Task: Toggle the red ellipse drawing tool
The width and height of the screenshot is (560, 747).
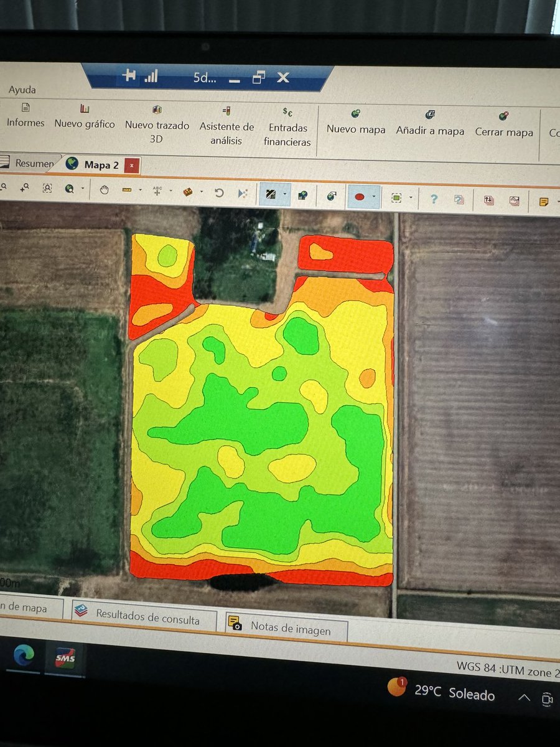Action: tap(359, 197)
